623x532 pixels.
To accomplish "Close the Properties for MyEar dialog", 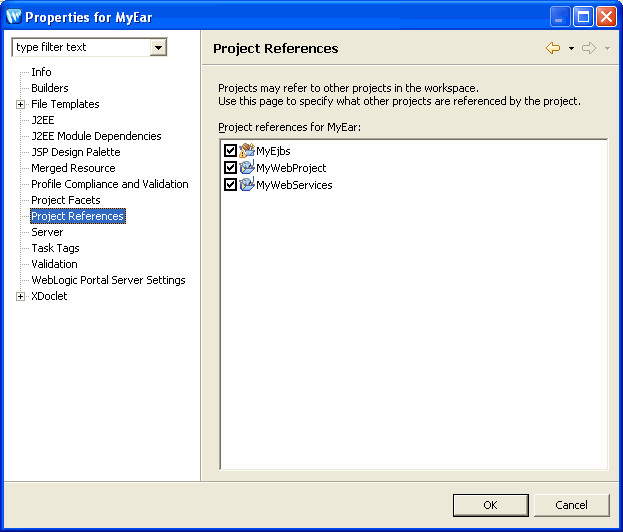I will pyautogui.click(x=607, y=17).
